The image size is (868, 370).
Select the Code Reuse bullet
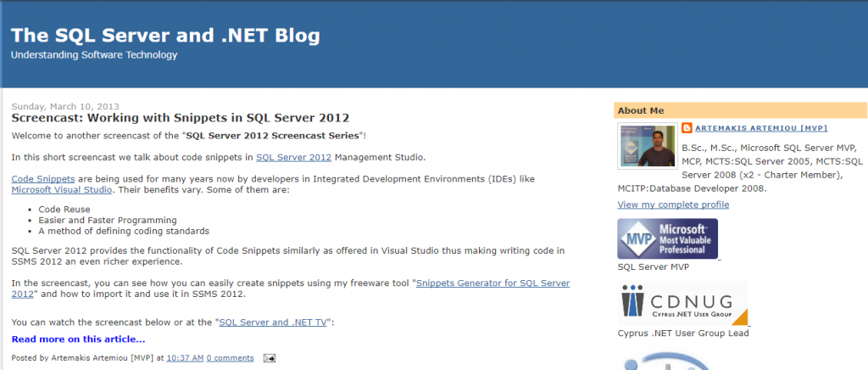64,210
